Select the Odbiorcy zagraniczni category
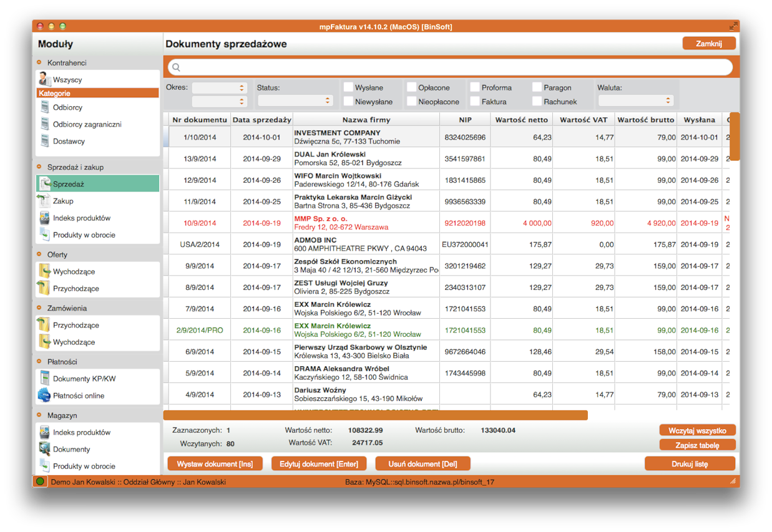The image size is (772, 532). 87,124
